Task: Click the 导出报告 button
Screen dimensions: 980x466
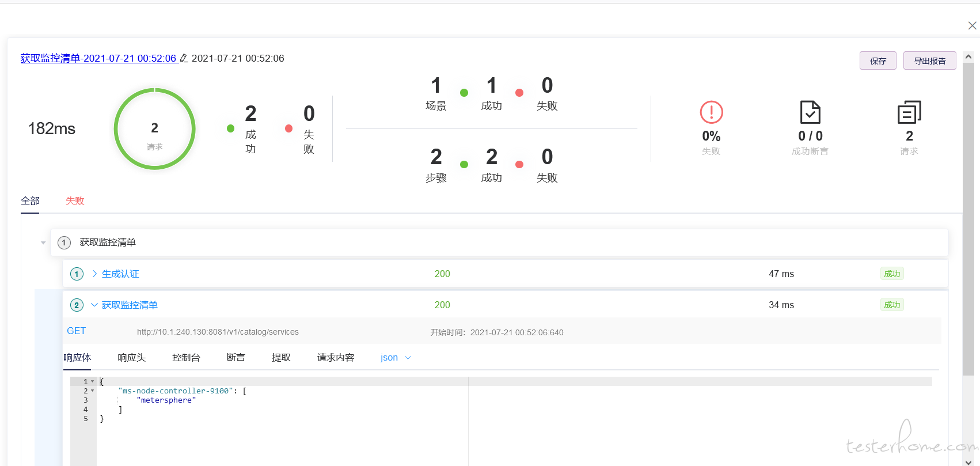Action: click(x=930, y=60)
